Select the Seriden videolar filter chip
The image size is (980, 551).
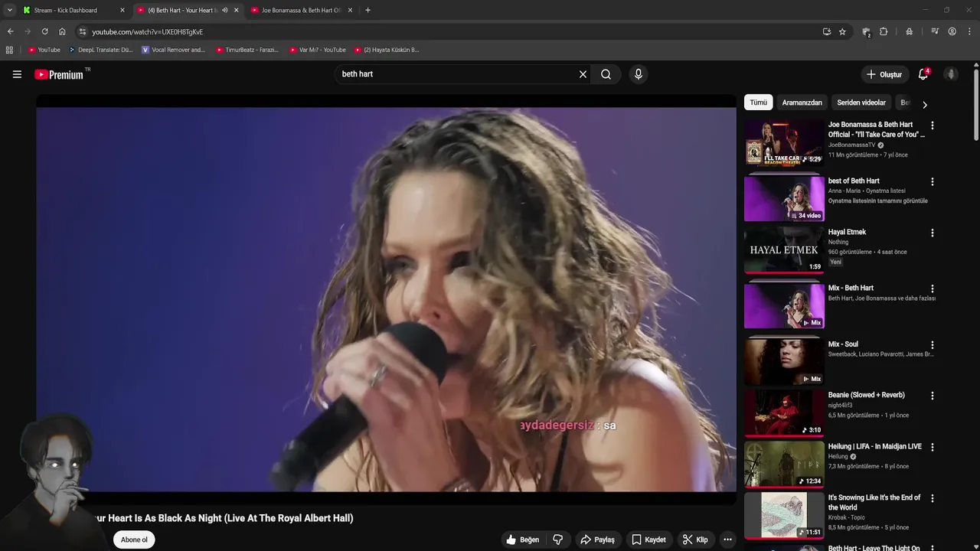pyautogui.click(x=861, y=103)
